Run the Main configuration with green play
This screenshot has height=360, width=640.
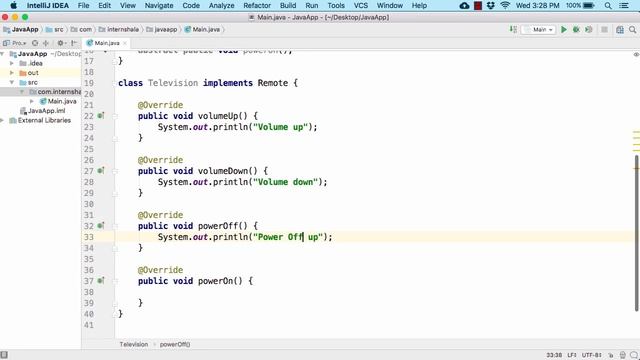click(x=564, y=29)
